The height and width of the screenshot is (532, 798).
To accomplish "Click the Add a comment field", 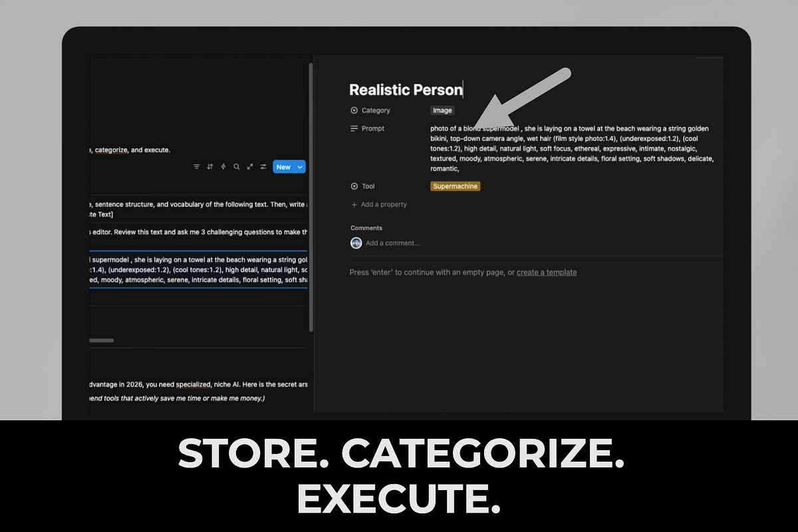I will [x=392, y=243].
